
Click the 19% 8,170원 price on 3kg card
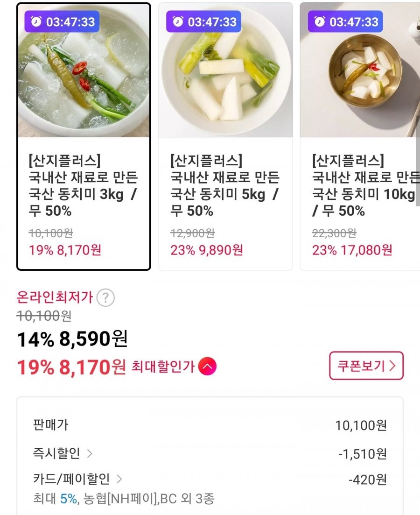tap(65, 250)
